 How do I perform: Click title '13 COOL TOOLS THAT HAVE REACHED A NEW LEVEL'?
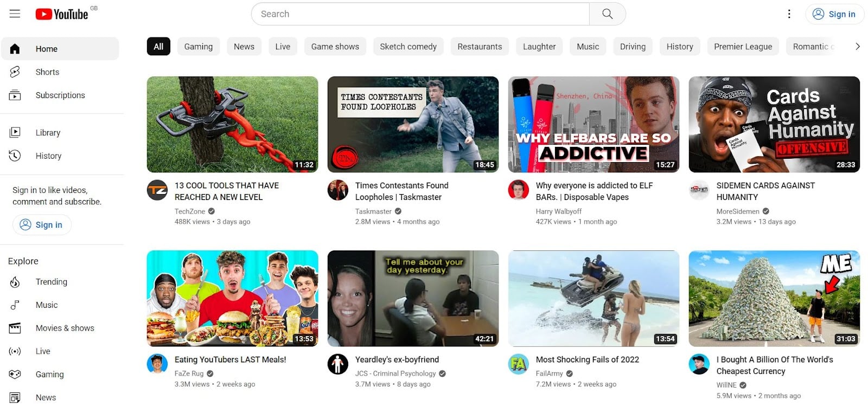coord(227,191)
